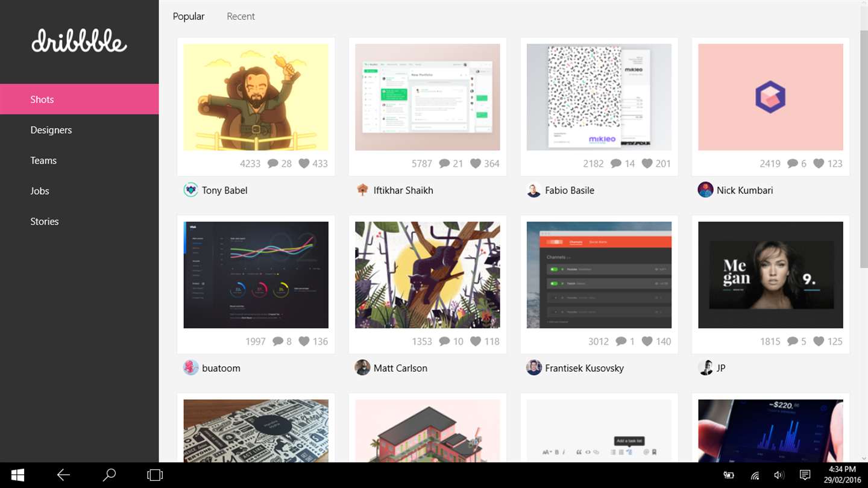Open the blue bar chart phone shot
The height and width of the screenshot is (488, 868).
coord(770,431)
